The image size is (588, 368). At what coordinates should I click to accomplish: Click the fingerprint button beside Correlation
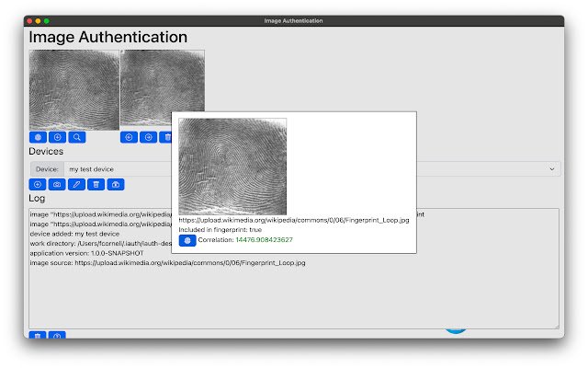pyautogui.click(x=187, y=240)
